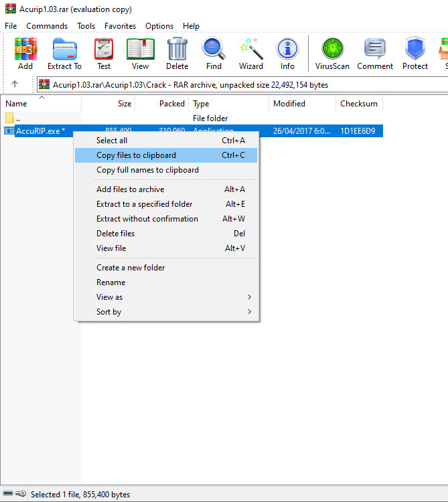
Task: Click 'Selected 1 file, 855,400 bytes' status
Action: pyautogui.click(x=80, y=495)
